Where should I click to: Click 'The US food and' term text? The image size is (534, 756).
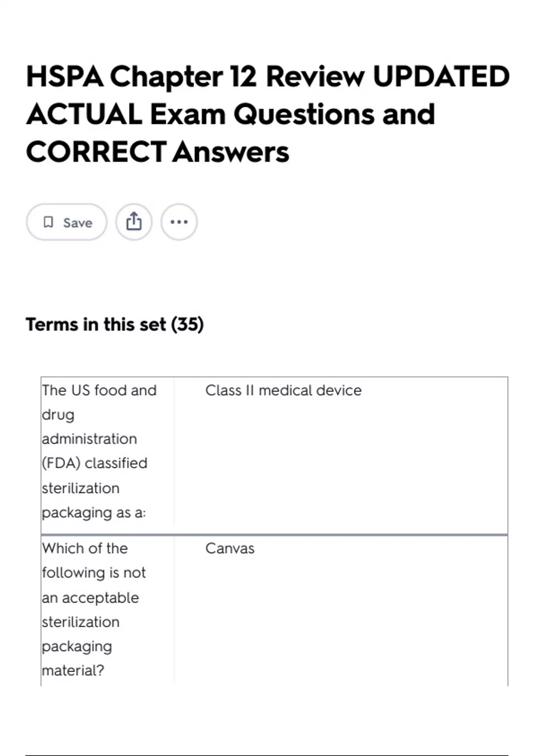tap(99, 390)
